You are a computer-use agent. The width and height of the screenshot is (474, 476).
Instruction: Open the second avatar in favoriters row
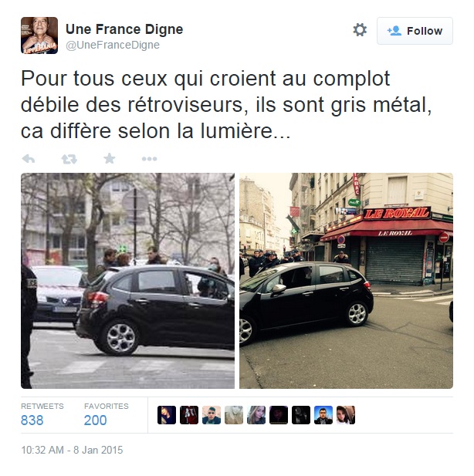click(189, 415)
